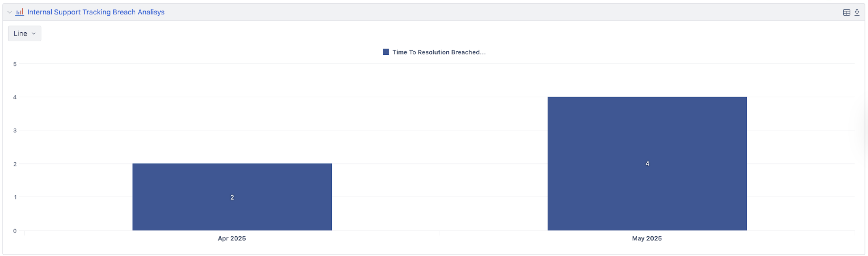
Task: Click the y-axis tick label 0
Action: click(15, 231)
